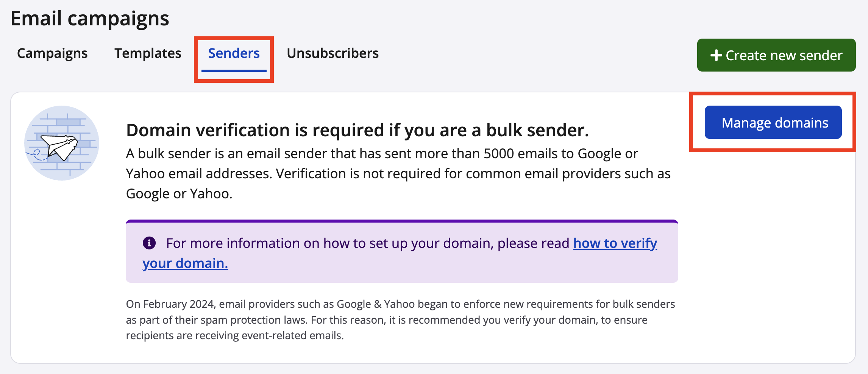Click the Domain verification is required heading
The width and height of the screenshot is (868, 374).
point(357,130)
